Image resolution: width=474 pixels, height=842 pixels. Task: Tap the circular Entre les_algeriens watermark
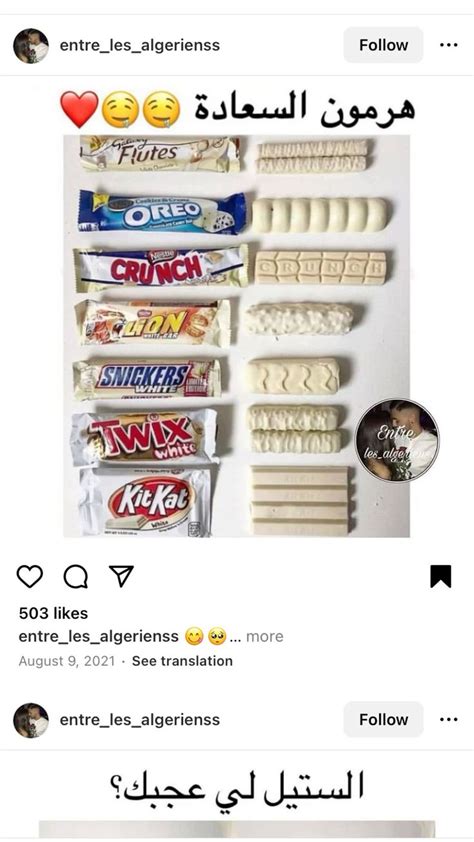pyautogui.click(x=397, y=440)
